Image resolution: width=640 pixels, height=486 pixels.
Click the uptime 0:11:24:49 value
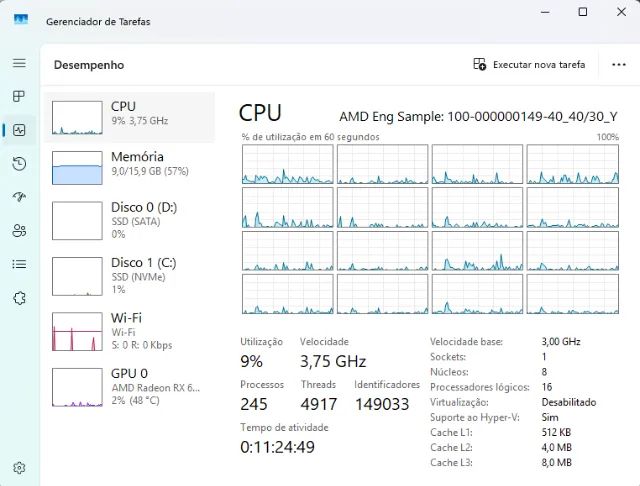278,447
